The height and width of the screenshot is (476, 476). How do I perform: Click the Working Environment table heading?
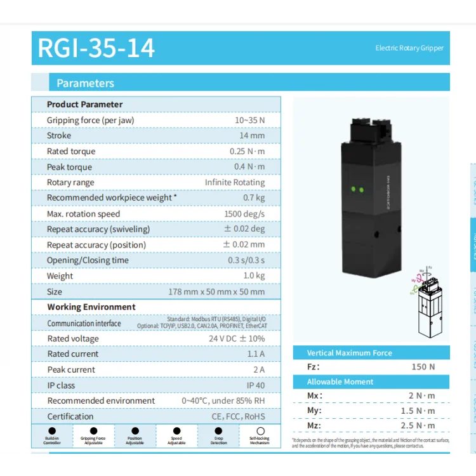[91, 307]
